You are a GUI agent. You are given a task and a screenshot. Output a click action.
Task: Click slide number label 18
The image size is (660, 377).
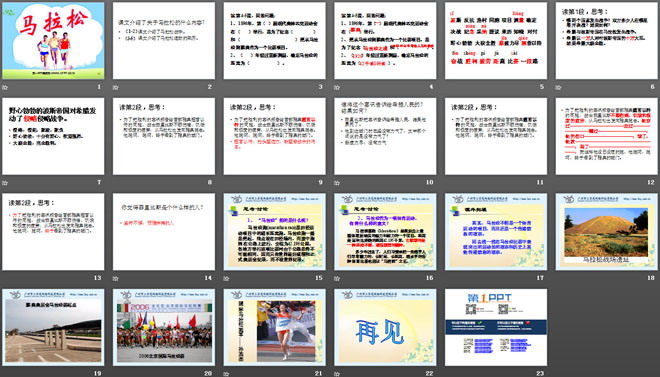[x=651, y=278]
